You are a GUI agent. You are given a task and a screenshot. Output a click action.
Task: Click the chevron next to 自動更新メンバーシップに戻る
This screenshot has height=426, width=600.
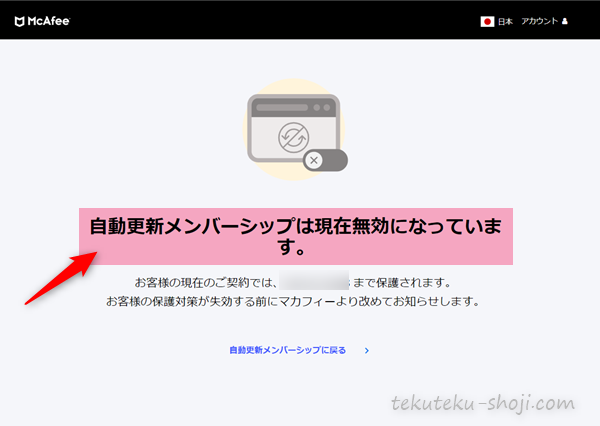[367, 351]
